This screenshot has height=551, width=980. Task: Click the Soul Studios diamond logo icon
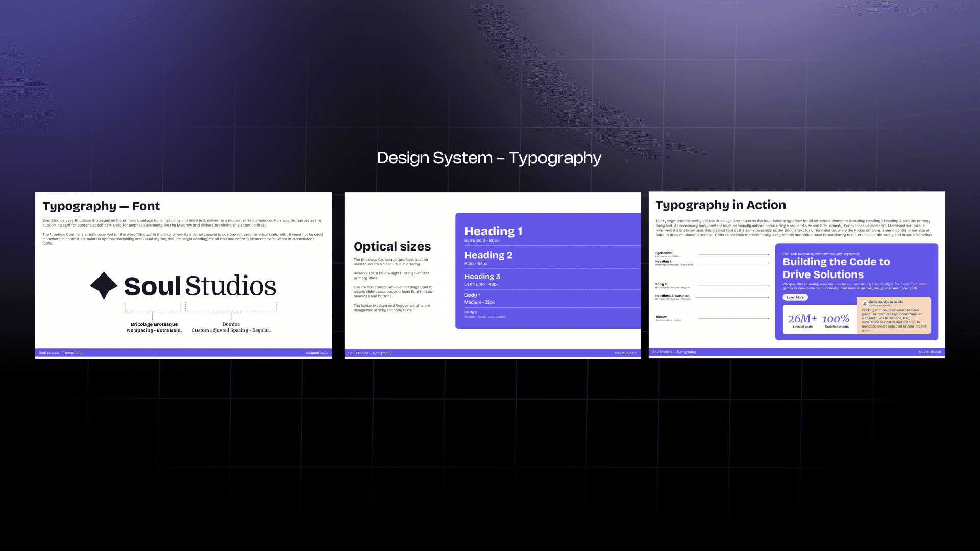[104, 286]
